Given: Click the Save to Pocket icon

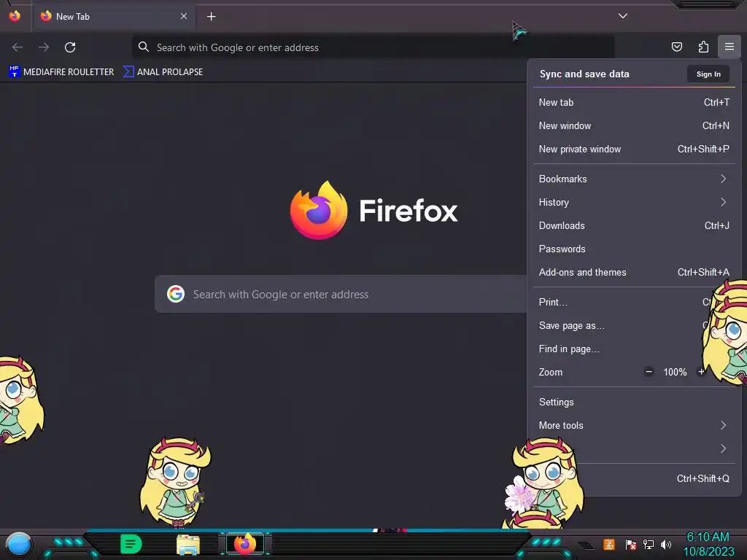Looking at the screenshot, I should coord(677,47).
